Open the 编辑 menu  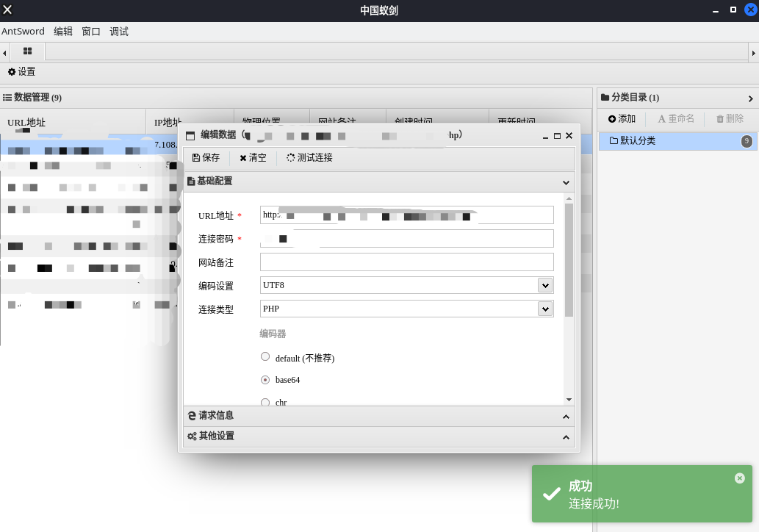point(63,32)
